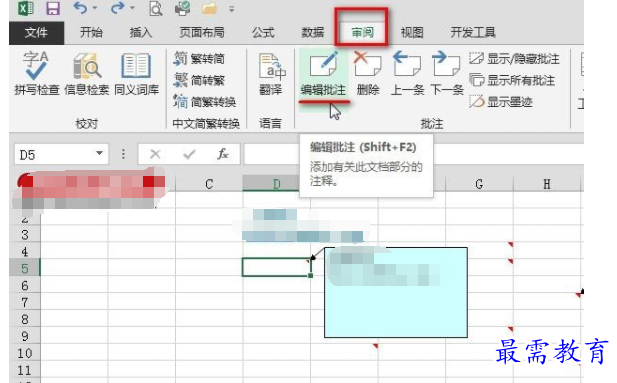Open 简繁转换 conversion dialog
617x383 pixels.
[x=205, y=102]
